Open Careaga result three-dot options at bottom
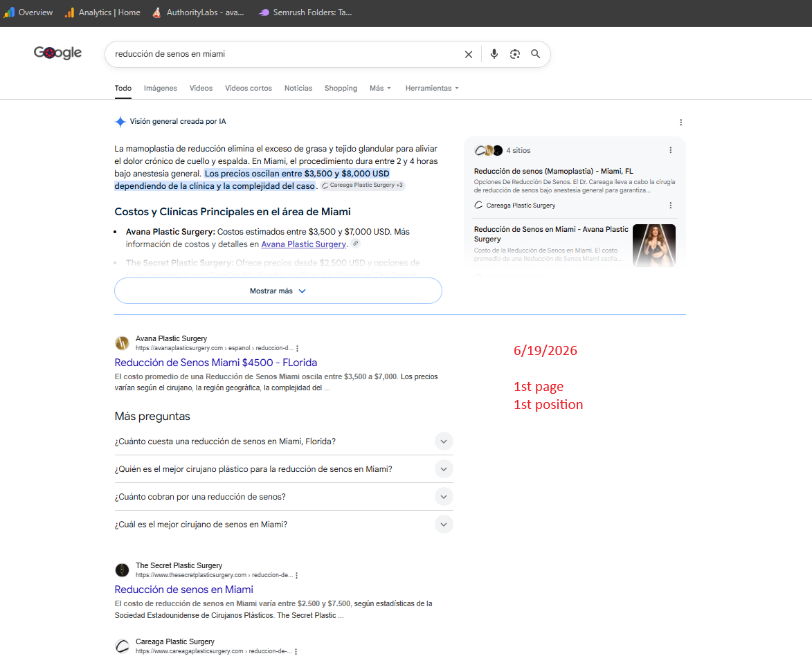812x656 pixels. (x=296, y=651)
